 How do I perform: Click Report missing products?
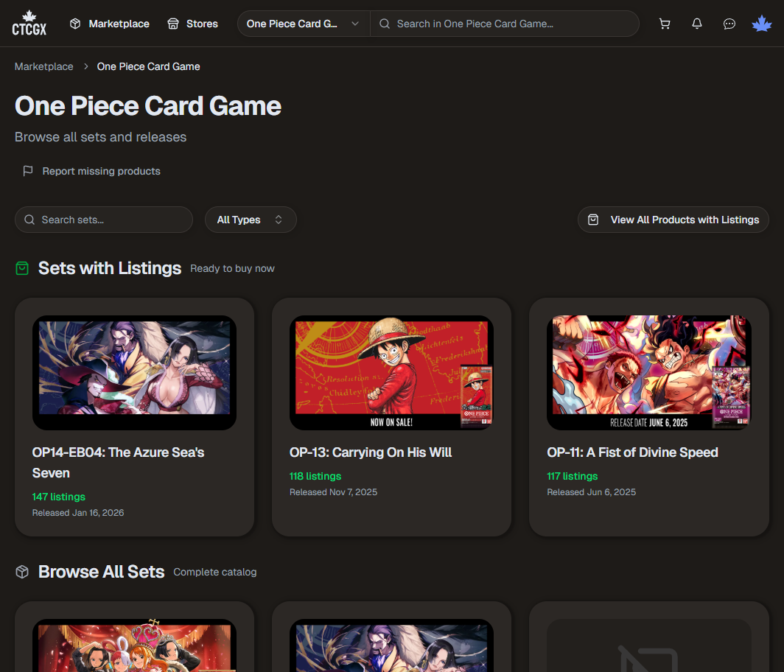[x=91, y=171]
